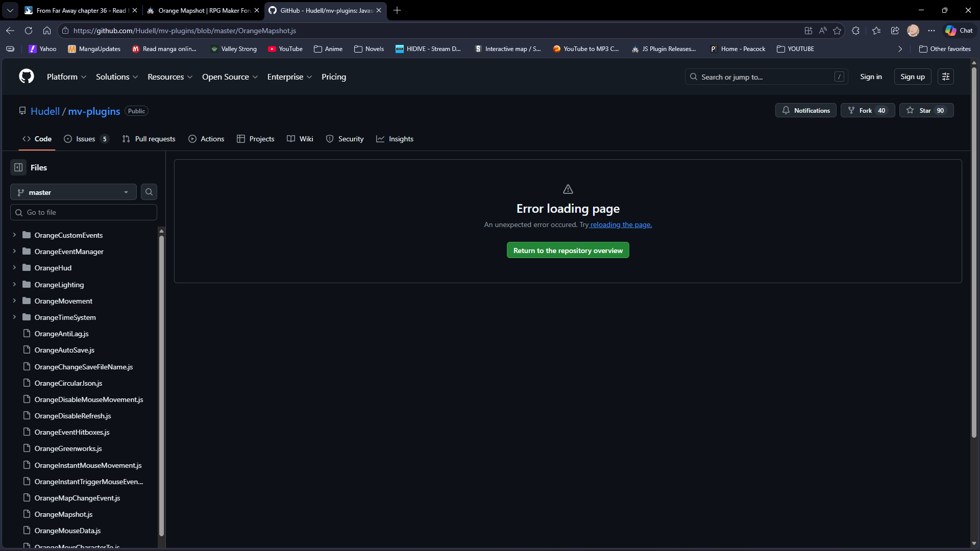Click the browser back arrow
The width and height of the screenshot is (980, 551).
[10, 31]
